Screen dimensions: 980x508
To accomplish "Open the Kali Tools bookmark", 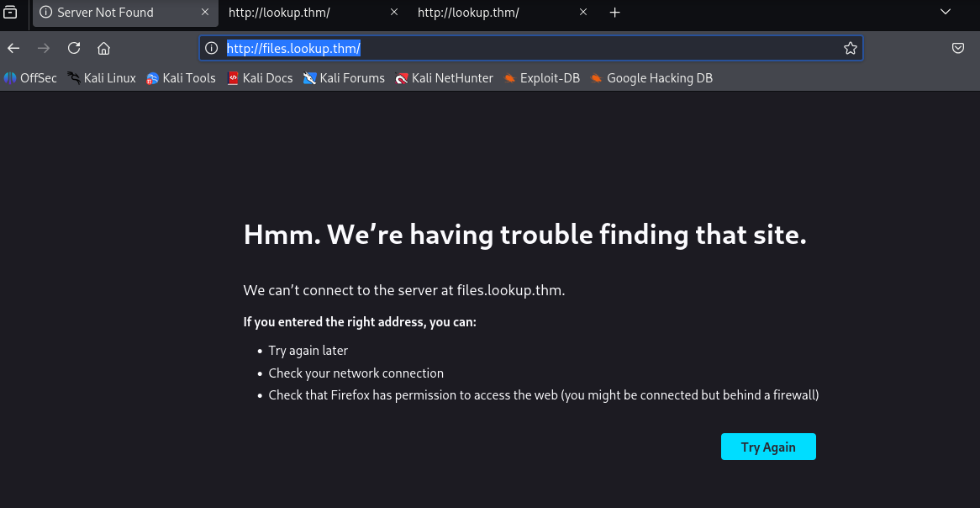I will 181,78.
